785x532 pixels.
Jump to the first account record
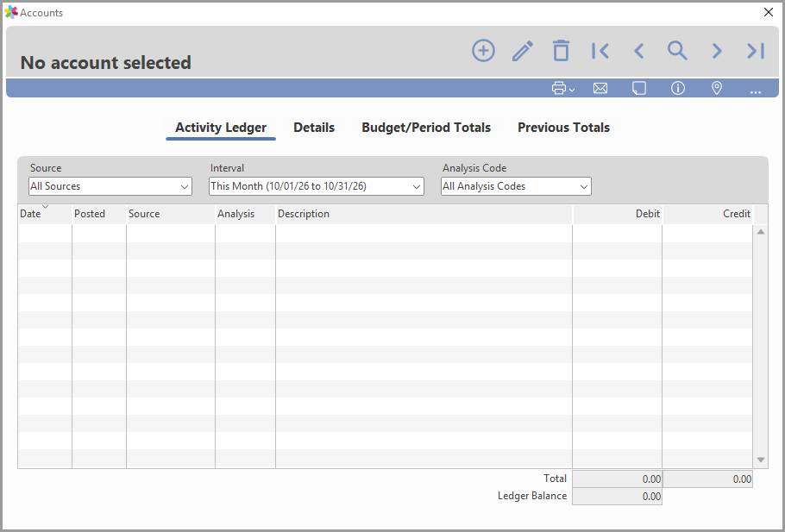[x=600, y=51]
